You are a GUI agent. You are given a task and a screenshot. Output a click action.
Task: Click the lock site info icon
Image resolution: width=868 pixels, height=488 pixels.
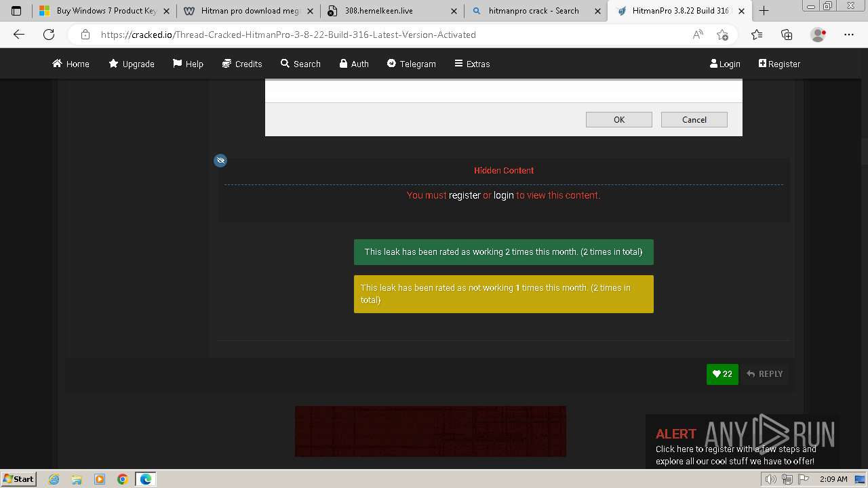tap(85, 35)
